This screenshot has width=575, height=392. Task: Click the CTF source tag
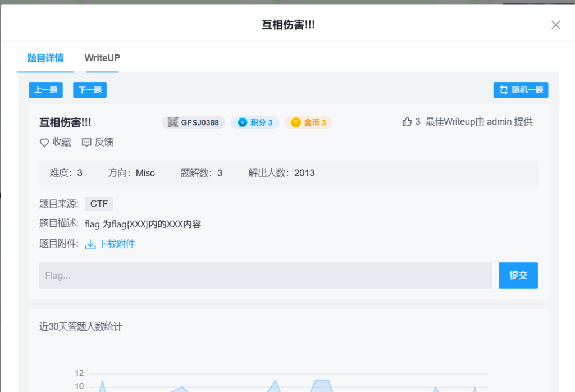click(99, 204)
